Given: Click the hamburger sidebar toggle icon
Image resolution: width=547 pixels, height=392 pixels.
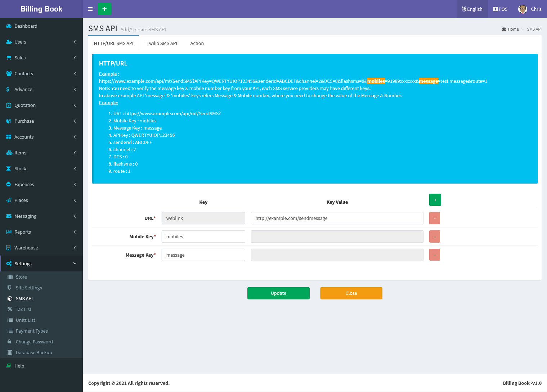Looking at the screenshot, I should pyautogui.click(x=90, y=9).
